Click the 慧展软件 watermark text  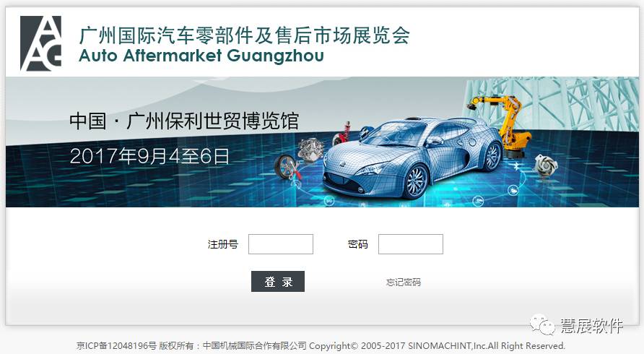pyautogui.click(x=592, y=326)
